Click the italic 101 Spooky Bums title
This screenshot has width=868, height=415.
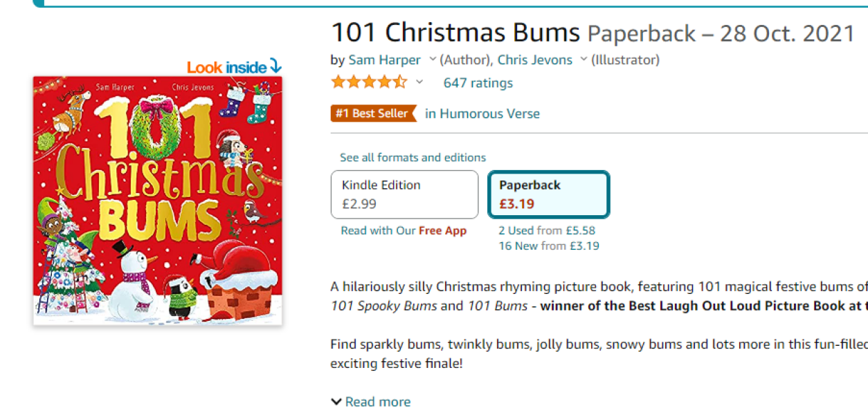tap(383, 306)
